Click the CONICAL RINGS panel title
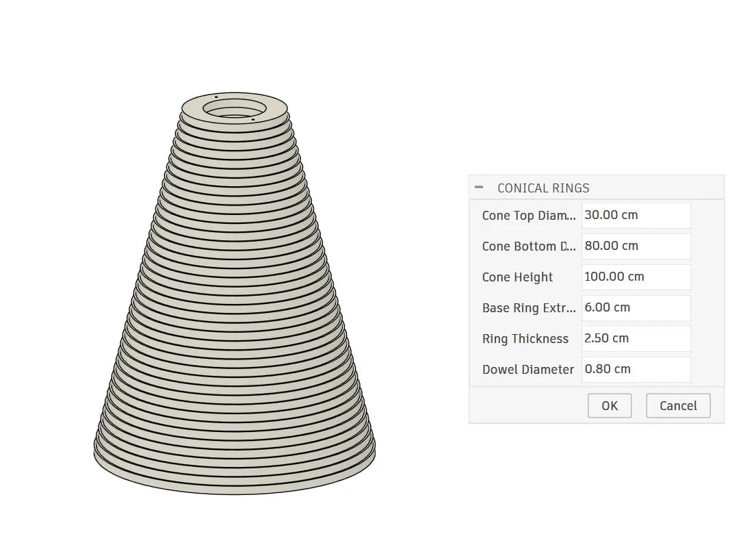This screenshot has width=756, height=545. coord(543,188)
